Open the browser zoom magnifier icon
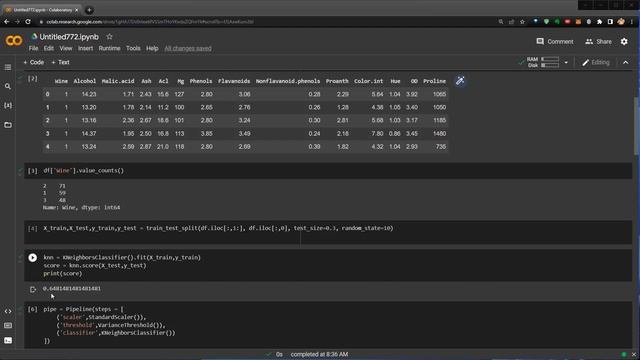 pos(501,22)
